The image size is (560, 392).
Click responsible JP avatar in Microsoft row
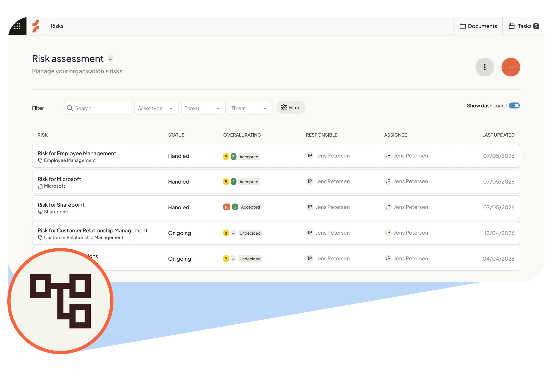pyautogui.click(x=309, y=181)
